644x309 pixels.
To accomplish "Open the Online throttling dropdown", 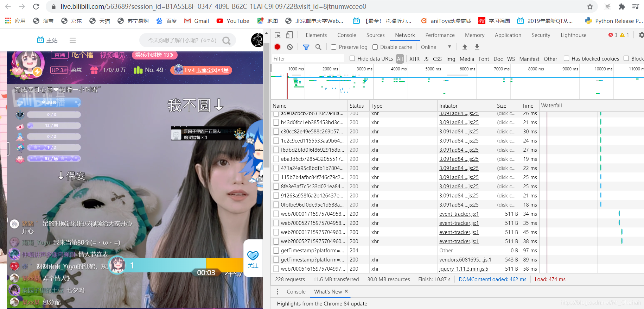I will (x=436, y=47).
